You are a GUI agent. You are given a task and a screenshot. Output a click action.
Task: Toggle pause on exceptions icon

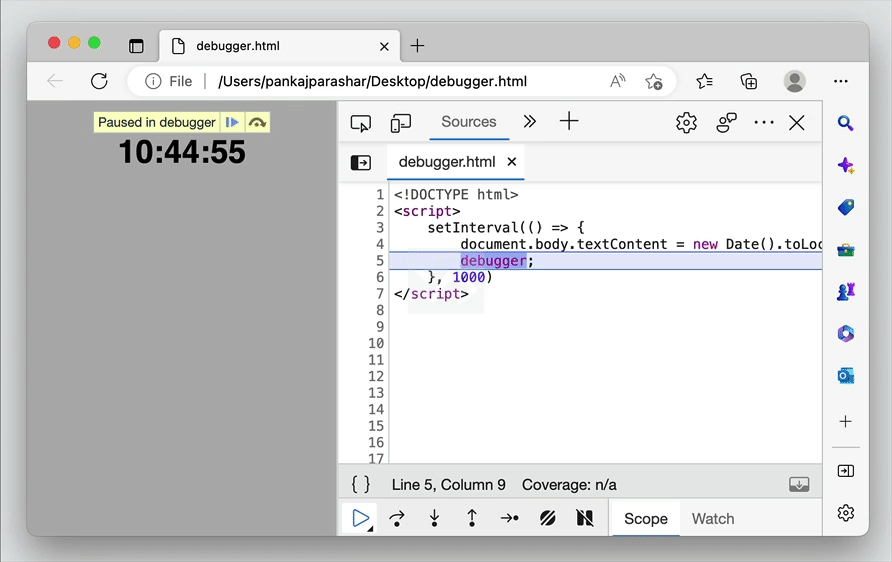click(585, 518)
